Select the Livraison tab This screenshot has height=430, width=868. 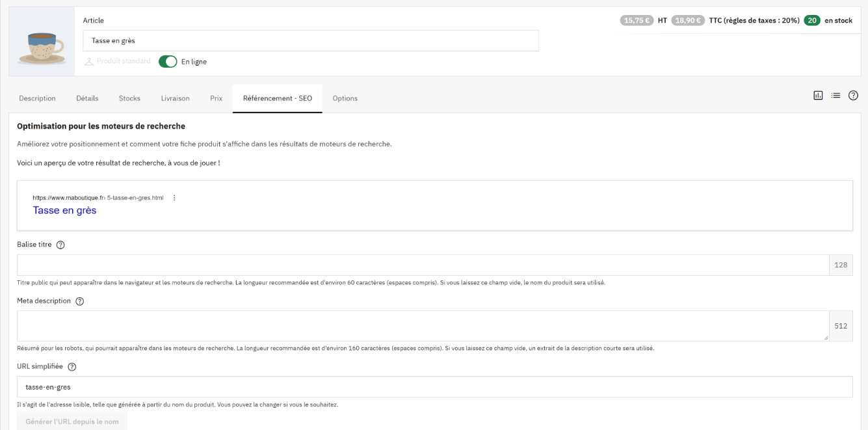(x=175, y=98)
